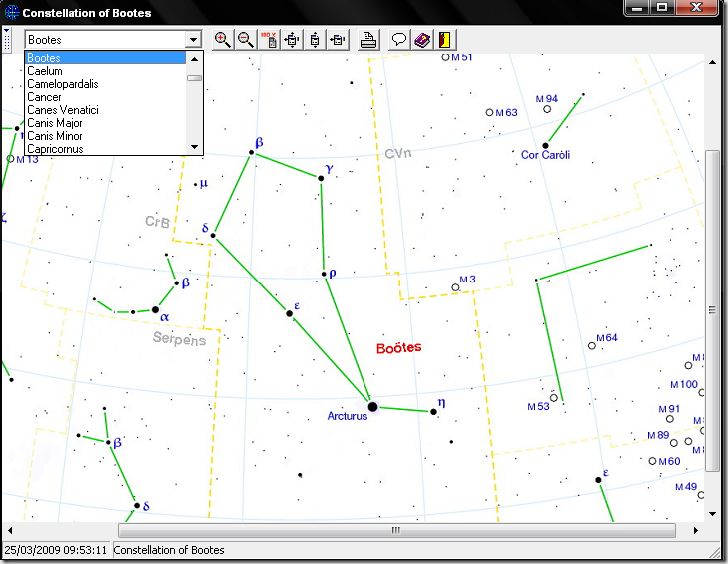Screen dimensions: 728x564
Task: Click the rho star label in Boötes
Action: (332, 273)
